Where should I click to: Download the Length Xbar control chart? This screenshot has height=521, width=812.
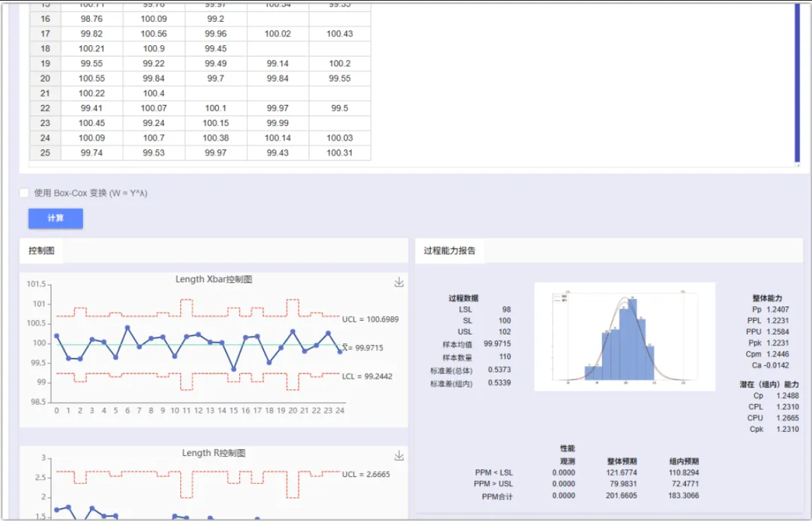[x=398, y=282]
